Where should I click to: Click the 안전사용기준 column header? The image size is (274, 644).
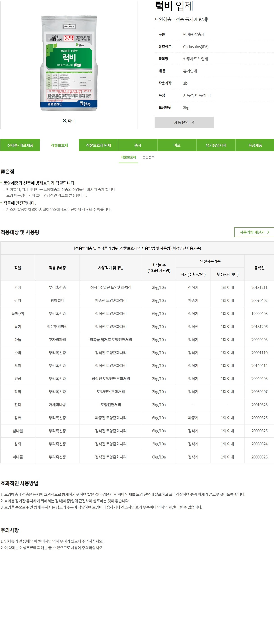[210, 261]
